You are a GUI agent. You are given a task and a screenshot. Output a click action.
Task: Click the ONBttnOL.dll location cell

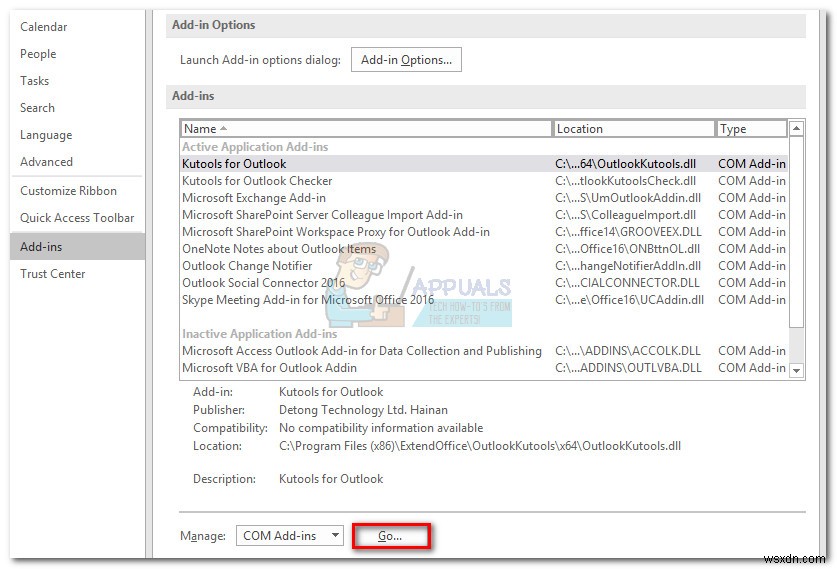(627, 249)
